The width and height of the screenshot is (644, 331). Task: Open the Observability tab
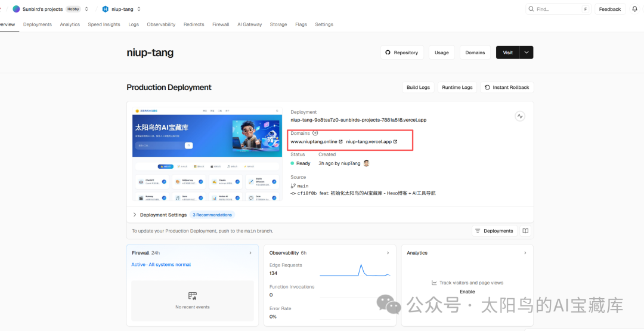tap(161, 24)
